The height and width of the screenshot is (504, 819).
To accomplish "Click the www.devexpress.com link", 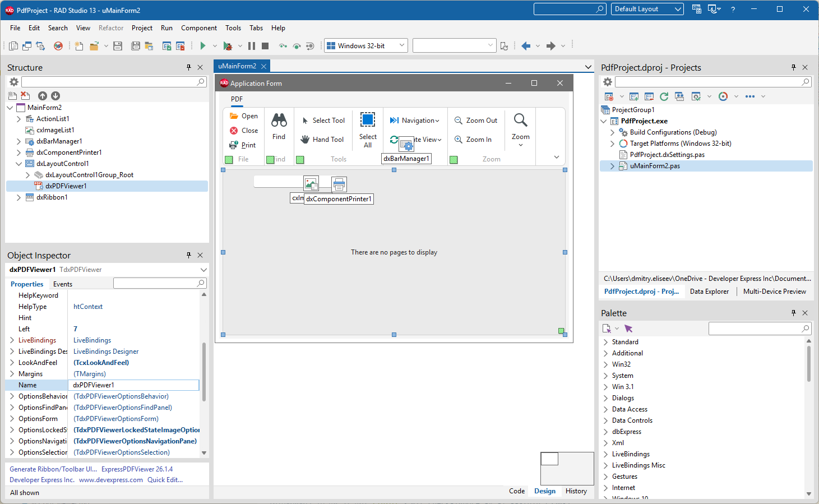I will click(111, 480).
